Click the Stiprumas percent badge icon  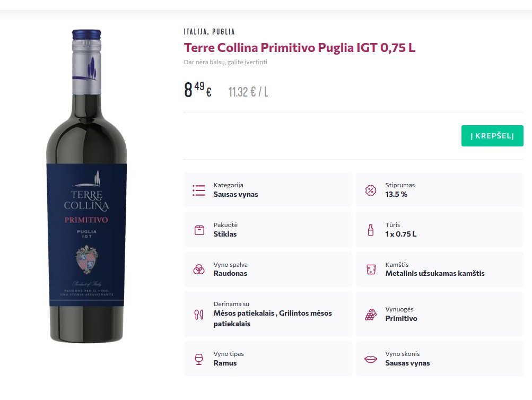click(371, 190)
